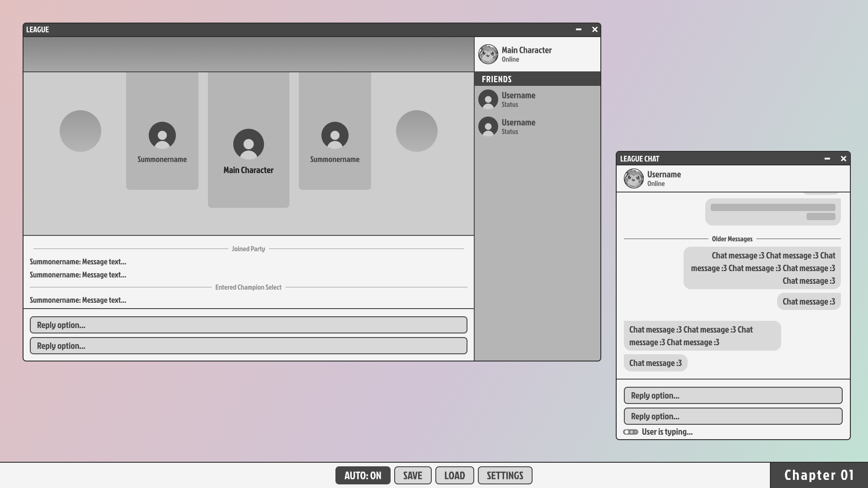Click the LOAD button

[x=454, y=475]
